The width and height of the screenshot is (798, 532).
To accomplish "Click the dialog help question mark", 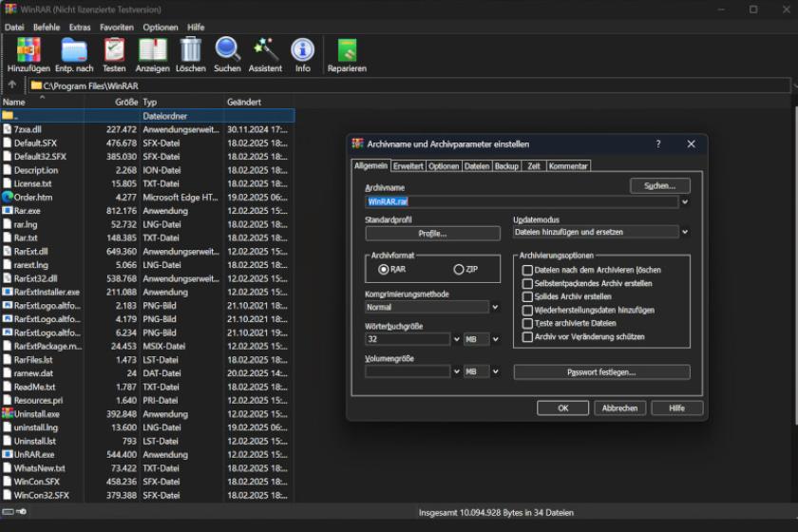I will [x=658, y=144].
